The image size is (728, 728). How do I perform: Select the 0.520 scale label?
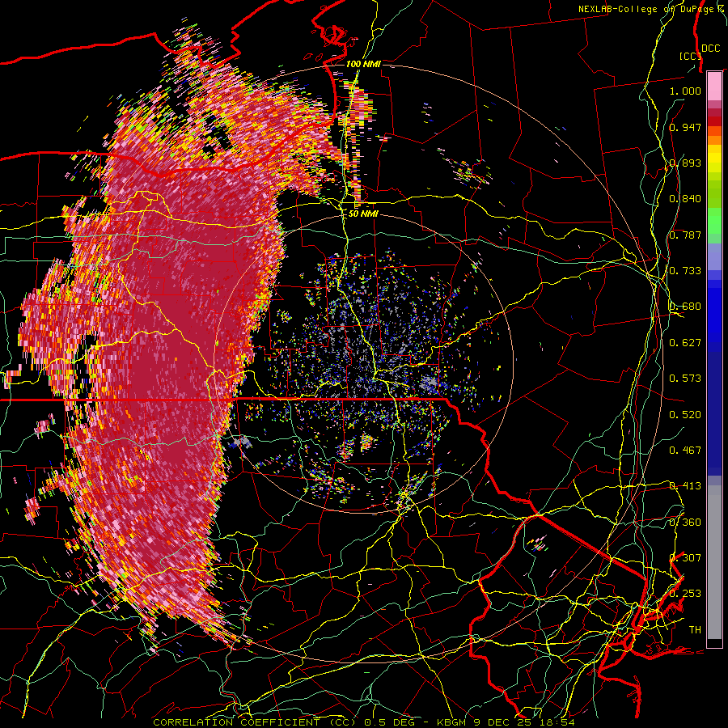685,415
